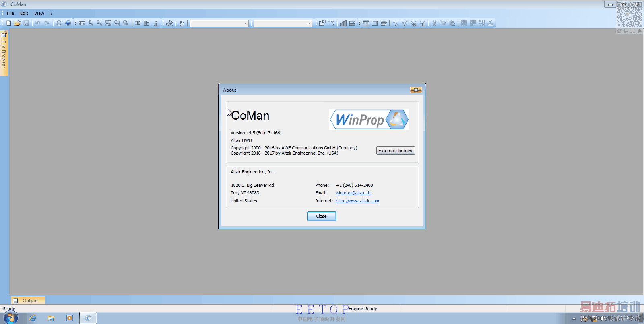
Task: Select the ruler measurement tool
Action: tap(82, 23)
